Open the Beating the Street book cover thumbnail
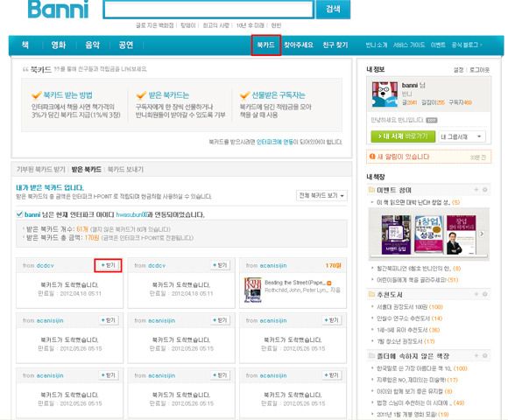508x420 pixels. pyautogui.click(x=253, y=290)
